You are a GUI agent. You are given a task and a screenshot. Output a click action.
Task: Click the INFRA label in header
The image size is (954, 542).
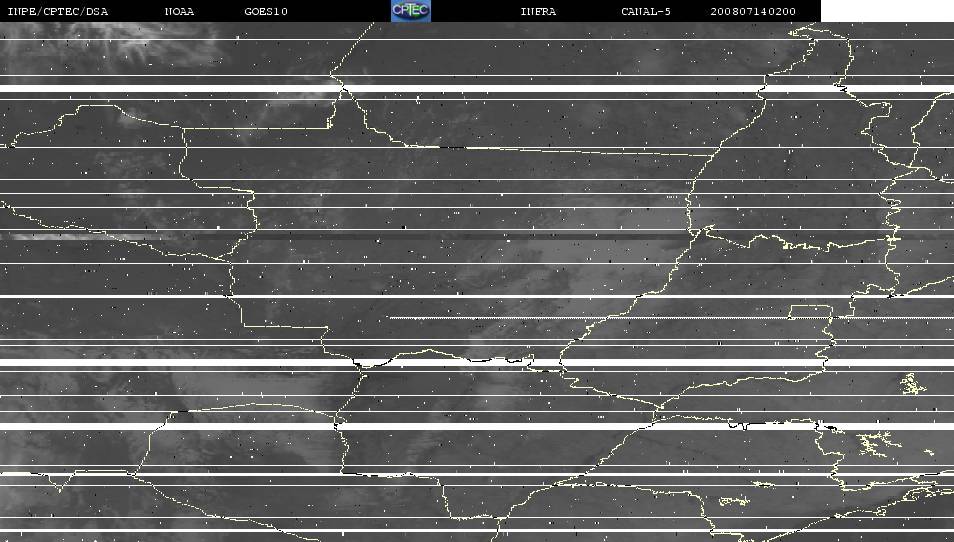click(538, 12)
